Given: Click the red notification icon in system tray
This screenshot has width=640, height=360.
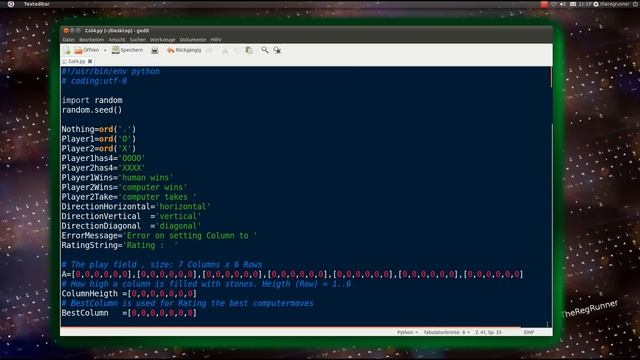Looking at the screenshot, I should click(544, 4).
